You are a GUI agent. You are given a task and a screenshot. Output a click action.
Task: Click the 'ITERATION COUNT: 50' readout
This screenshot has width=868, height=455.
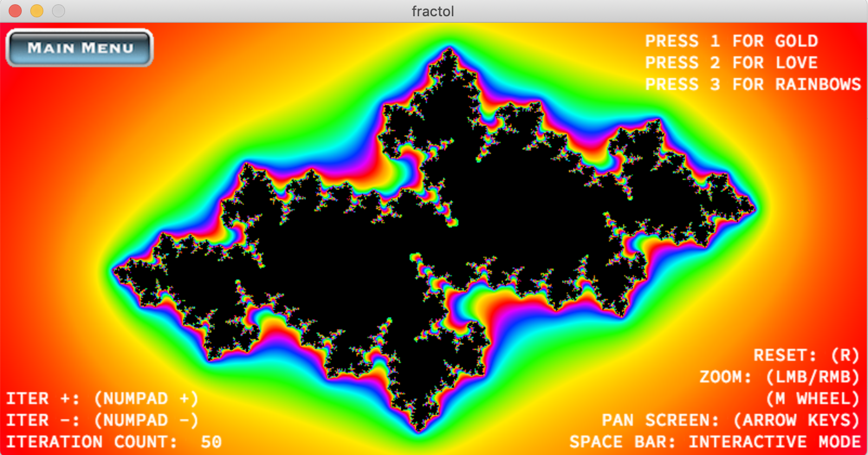pyautogui.click(x=114, y=442)
